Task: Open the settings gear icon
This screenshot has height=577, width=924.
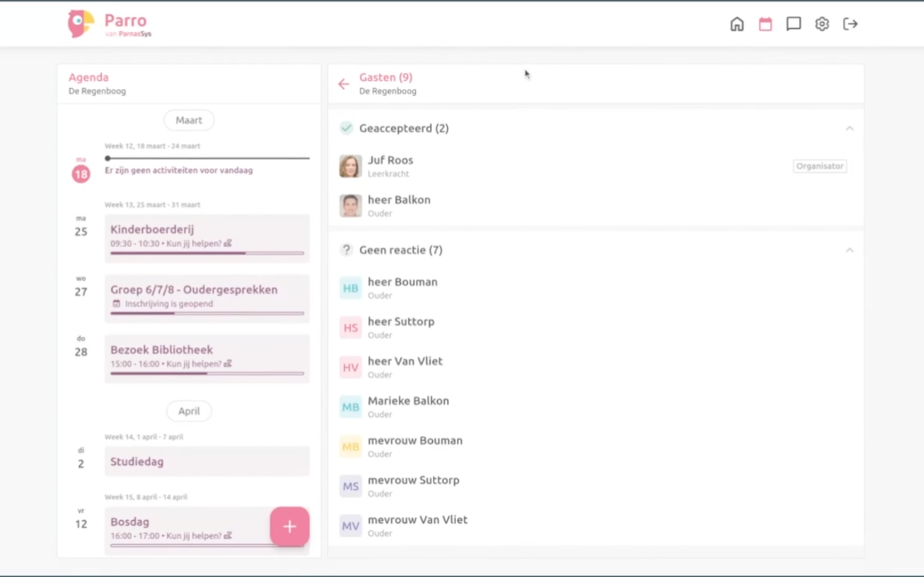Action: point(822,24)
